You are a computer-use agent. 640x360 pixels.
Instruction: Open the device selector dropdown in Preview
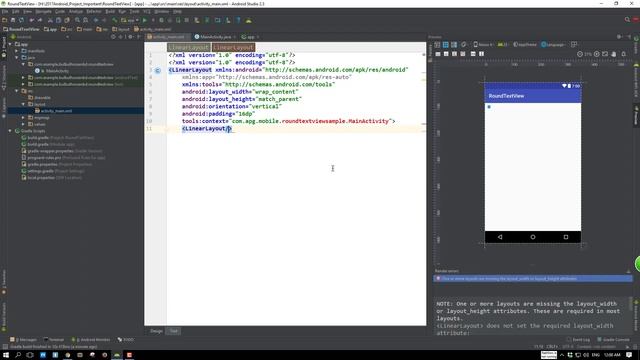483,44
